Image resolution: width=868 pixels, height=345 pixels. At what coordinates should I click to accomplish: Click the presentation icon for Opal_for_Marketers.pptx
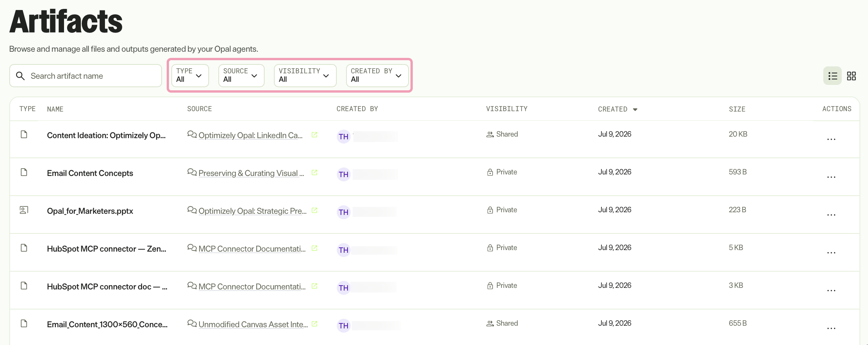(24, 210)
